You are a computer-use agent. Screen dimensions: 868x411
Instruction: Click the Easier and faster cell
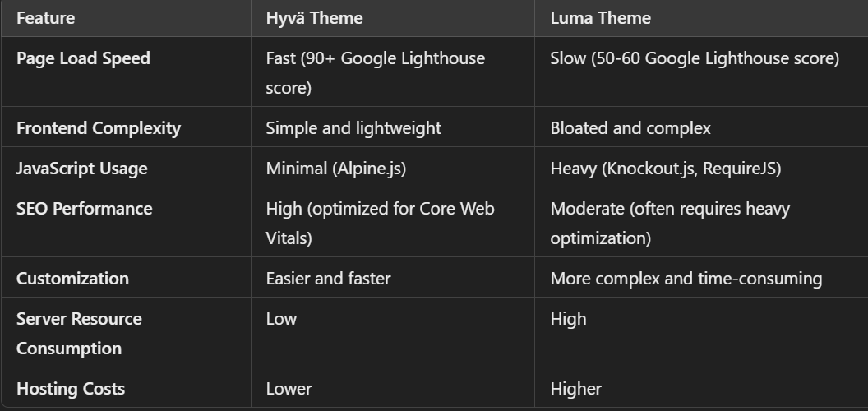(x=328, y=278)
